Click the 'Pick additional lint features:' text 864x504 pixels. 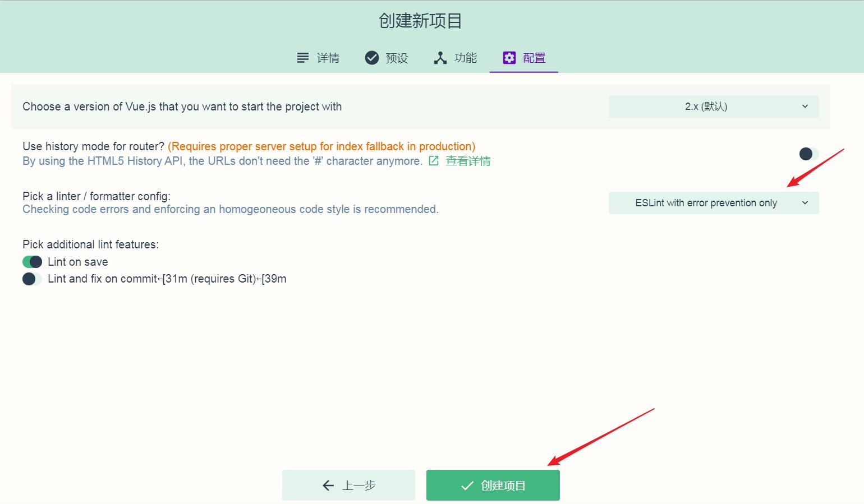90,244
